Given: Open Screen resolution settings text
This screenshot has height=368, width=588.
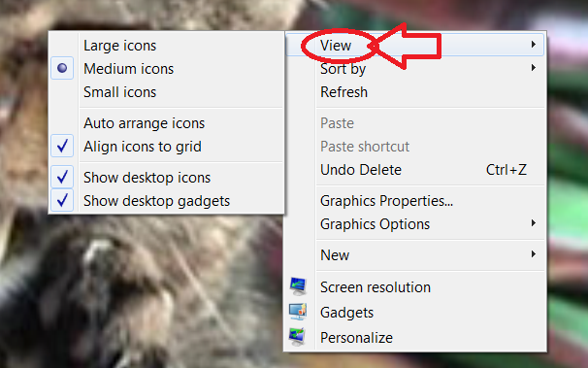Looking at the screenshot, I should (x=376, y=287).
